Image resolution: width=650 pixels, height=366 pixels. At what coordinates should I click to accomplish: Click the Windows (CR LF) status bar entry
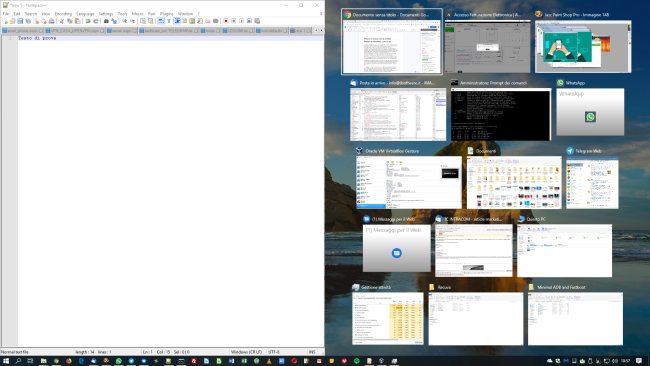[x=246, y=352]
